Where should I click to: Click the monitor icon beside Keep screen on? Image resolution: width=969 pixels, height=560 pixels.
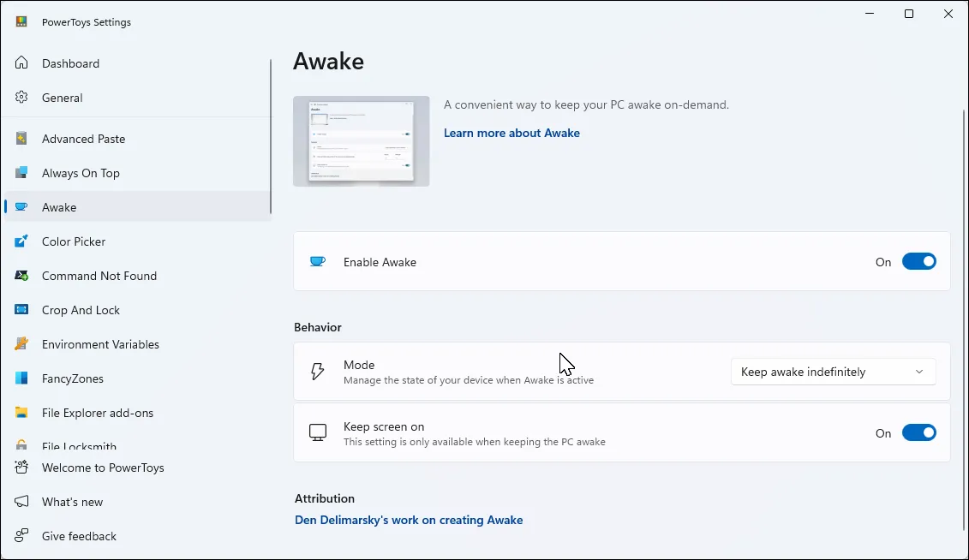click(x=318, y=432)
